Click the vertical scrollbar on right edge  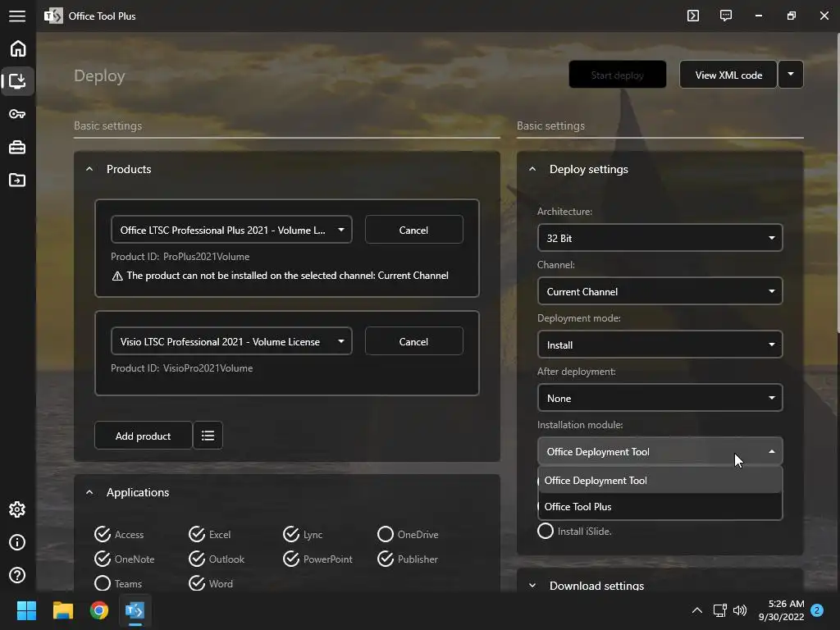(x=838, y=182)
